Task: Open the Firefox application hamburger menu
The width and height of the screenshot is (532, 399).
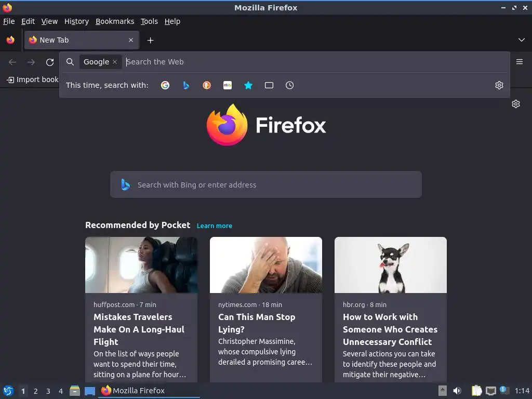Action: point(520,62)
